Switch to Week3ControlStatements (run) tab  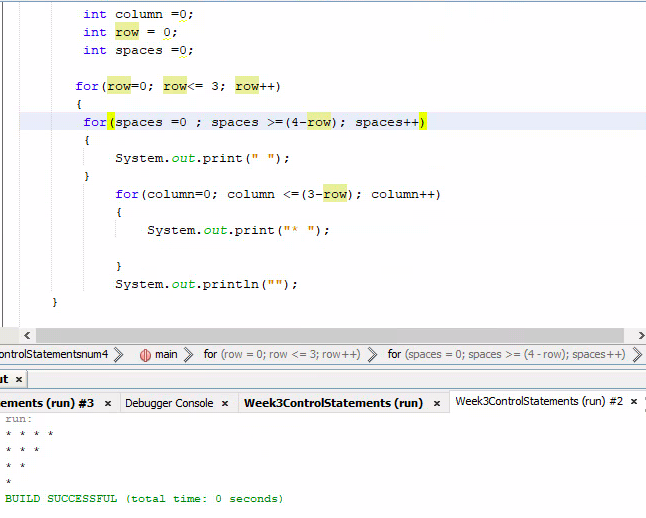point(333,403)
